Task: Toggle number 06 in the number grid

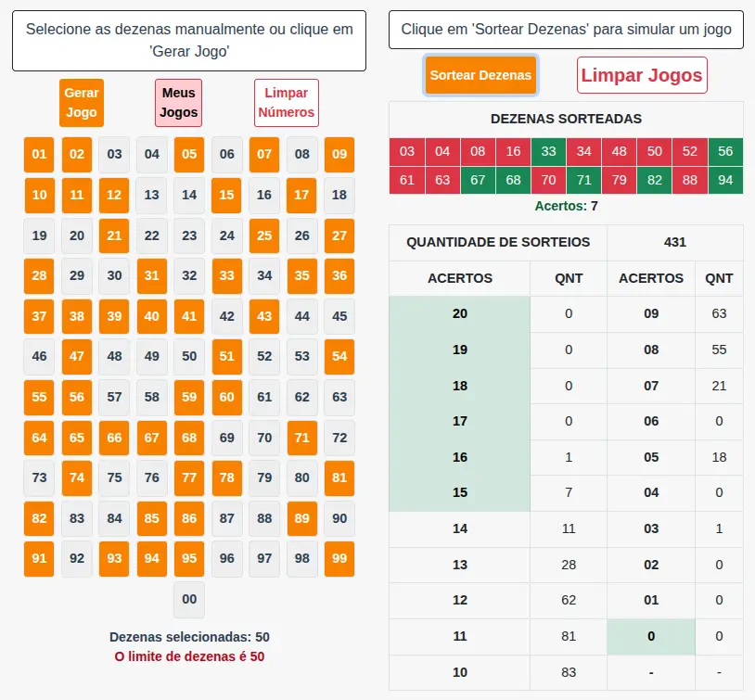Action: (x=227, y=155)
